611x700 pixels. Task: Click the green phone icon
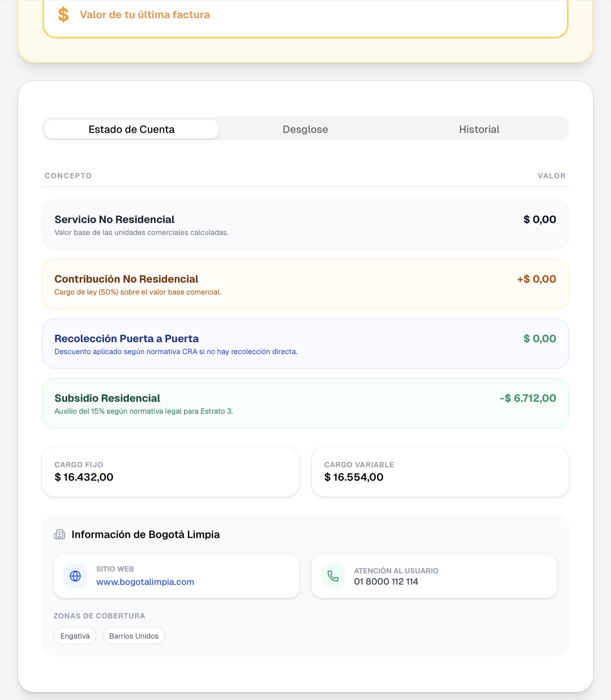tap(333, 576)
